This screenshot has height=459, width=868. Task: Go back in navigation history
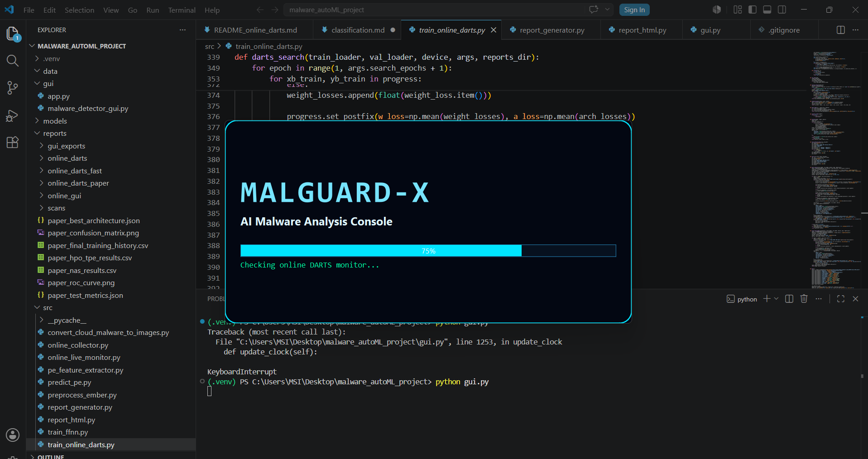[x=260, y=10]
